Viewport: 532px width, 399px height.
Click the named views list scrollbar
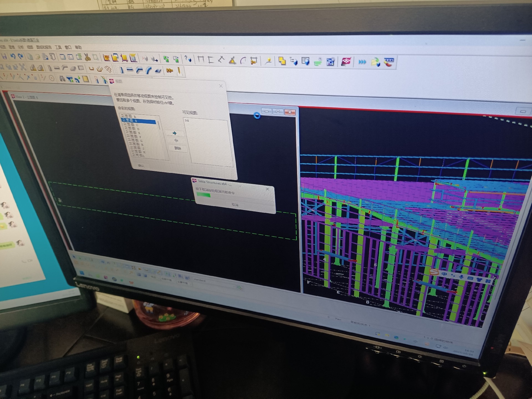tap(159, 125)
